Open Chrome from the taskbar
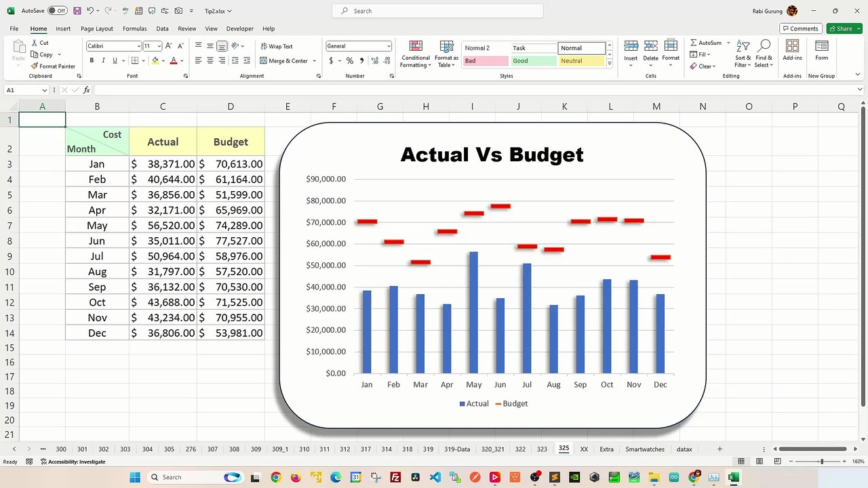 (275, 477)
